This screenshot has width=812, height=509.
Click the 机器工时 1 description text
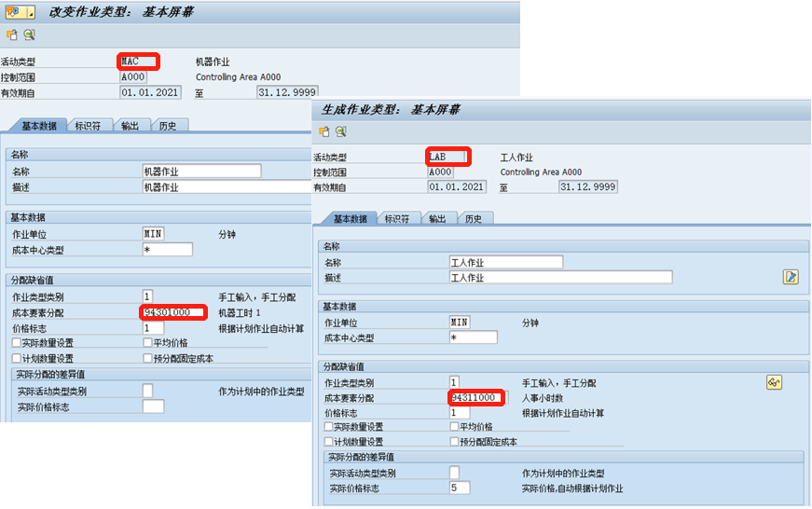pos(240,312)
